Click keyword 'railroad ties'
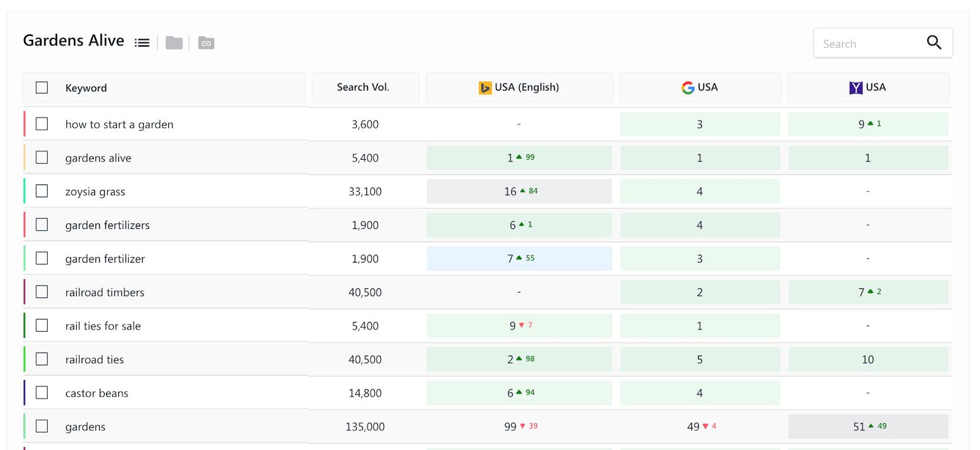980x450 pixels. pos(94,360)
